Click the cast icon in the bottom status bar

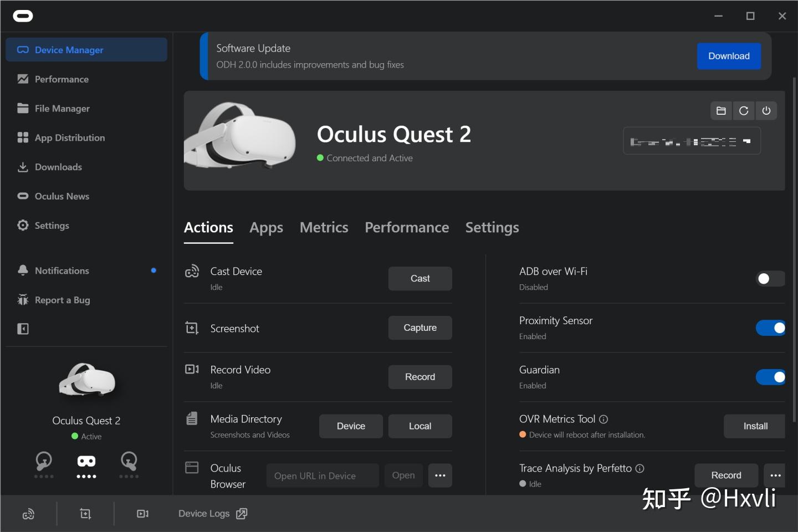(x=29, y=514)
